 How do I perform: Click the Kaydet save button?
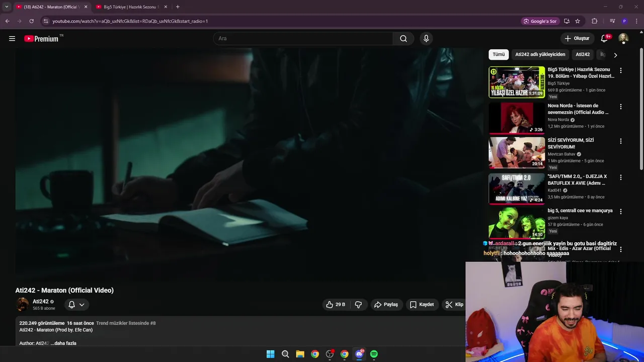point(422,305)
